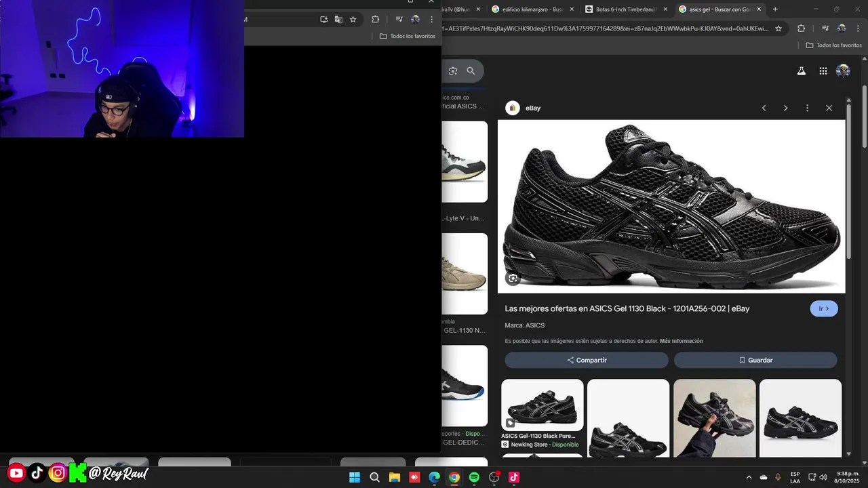Open the Windows Start menu
868x488 pixels.
point(355,477)
